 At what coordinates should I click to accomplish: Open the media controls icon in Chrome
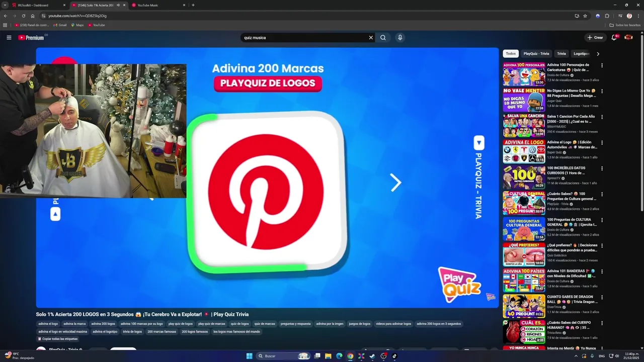click(x=620, y=16)
